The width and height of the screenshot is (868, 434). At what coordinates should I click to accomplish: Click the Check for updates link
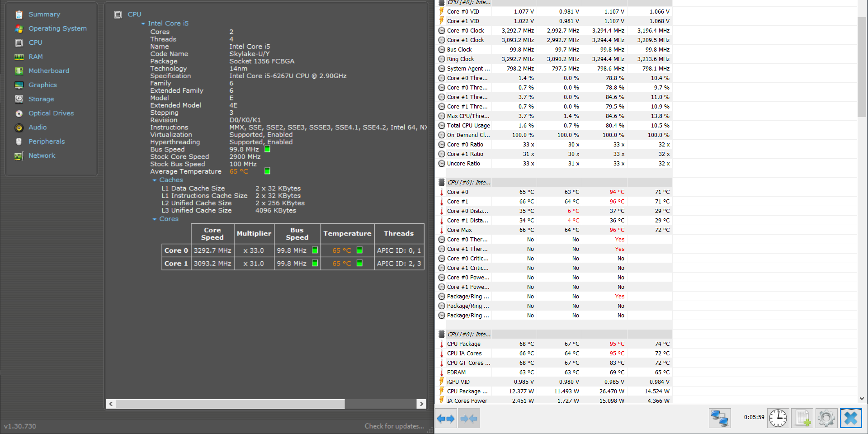coord(394,426)
